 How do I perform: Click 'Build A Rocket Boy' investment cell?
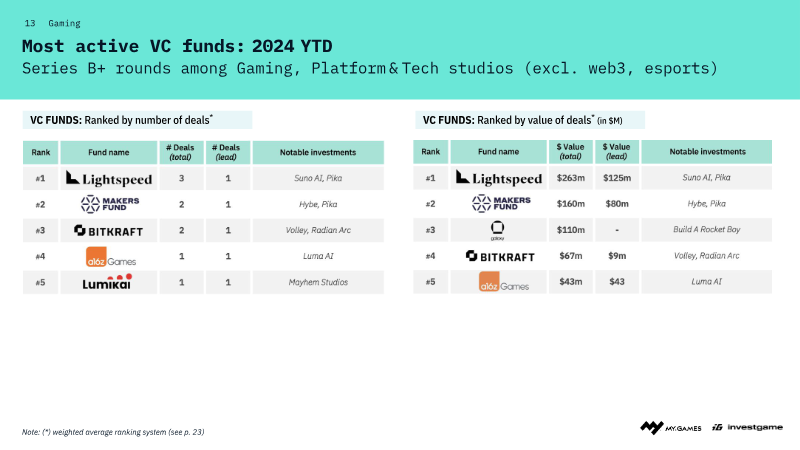coord(707,230)
